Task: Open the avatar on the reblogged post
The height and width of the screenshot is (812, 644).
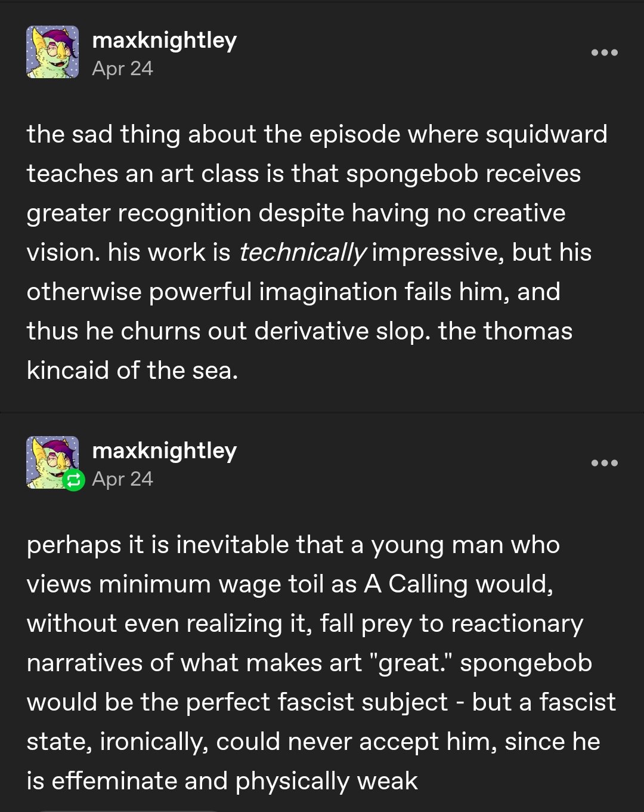Action: [x=52, y=462]
